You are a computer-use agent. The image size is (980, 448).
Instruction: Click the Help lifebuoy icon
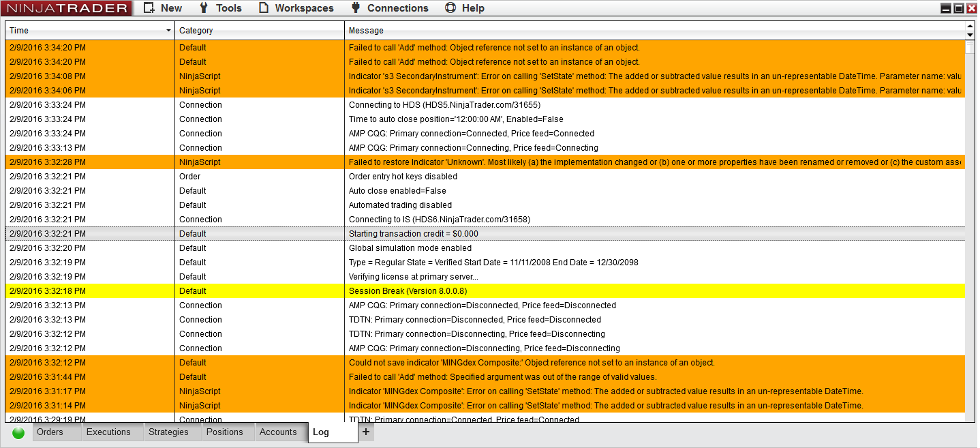click(x=450, y=8)
